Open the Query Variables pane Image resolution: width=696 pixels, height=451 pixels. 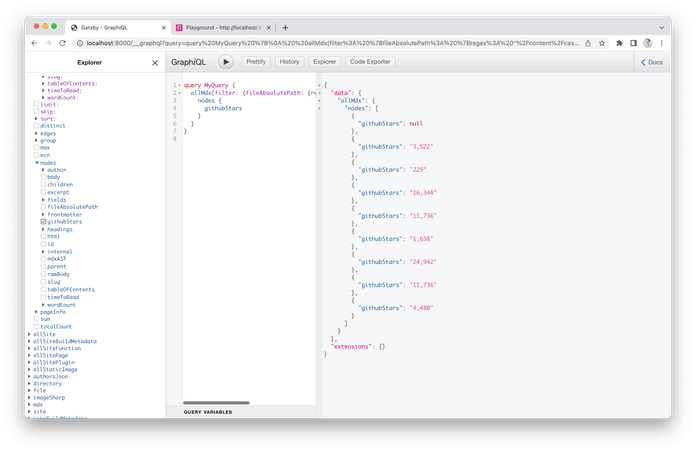208,411
